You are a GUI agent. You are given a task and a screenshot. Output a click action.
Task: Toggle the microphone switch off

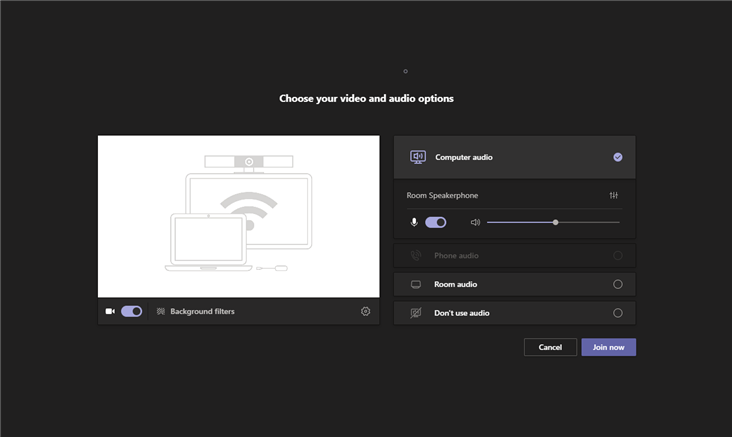436,223
